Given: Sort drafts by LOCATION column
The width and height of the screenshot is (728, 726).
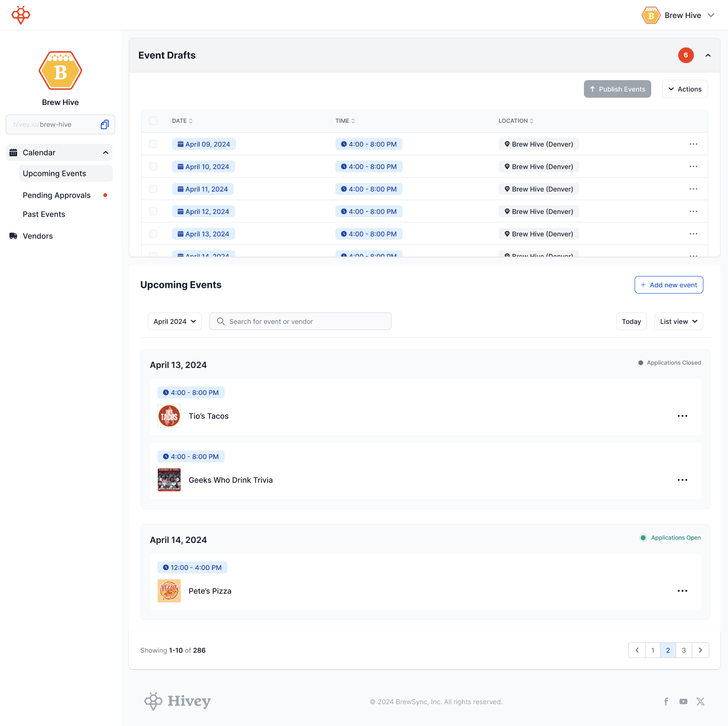Looking at the screenshot, I should pyautogui.click(x=516, y=121).
